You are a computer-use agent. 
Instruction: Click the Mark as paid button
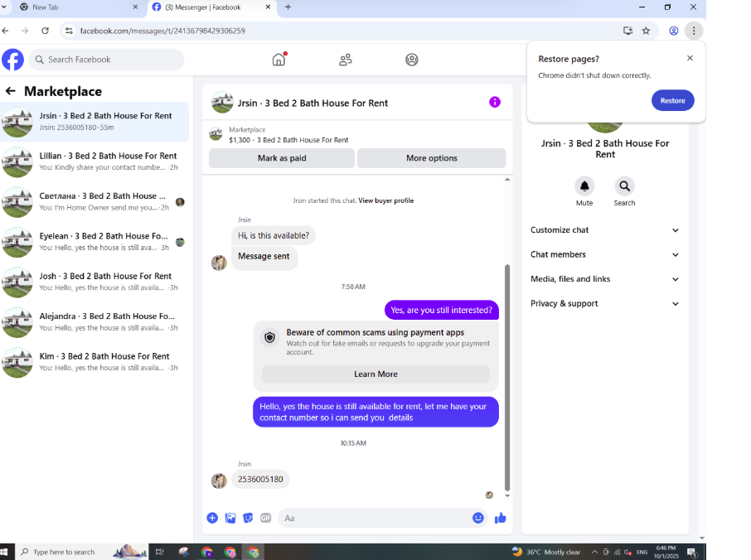click(x=282, y=158)
